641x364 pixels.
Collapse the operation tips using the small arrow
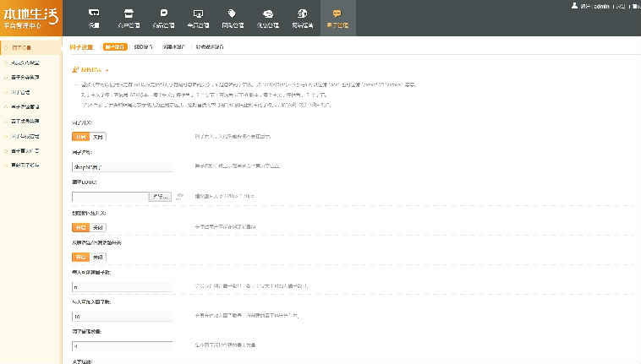[107, 70]
